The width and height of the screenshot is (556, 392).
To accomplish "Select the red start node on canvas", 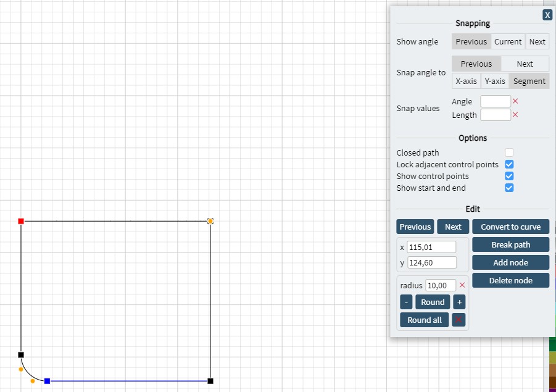I will click(x=21, y=221).
